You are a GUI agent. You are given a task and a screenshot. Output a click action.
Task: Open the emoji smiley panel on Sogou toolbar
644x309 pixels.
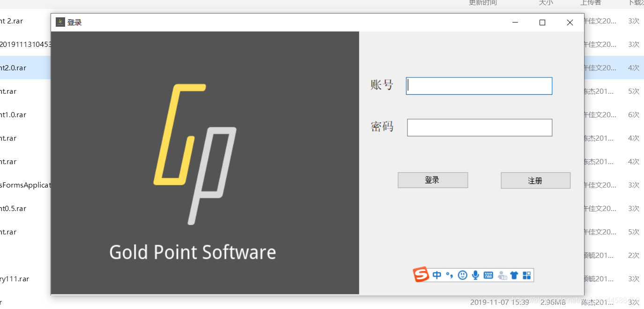click(x=463, y=275)
